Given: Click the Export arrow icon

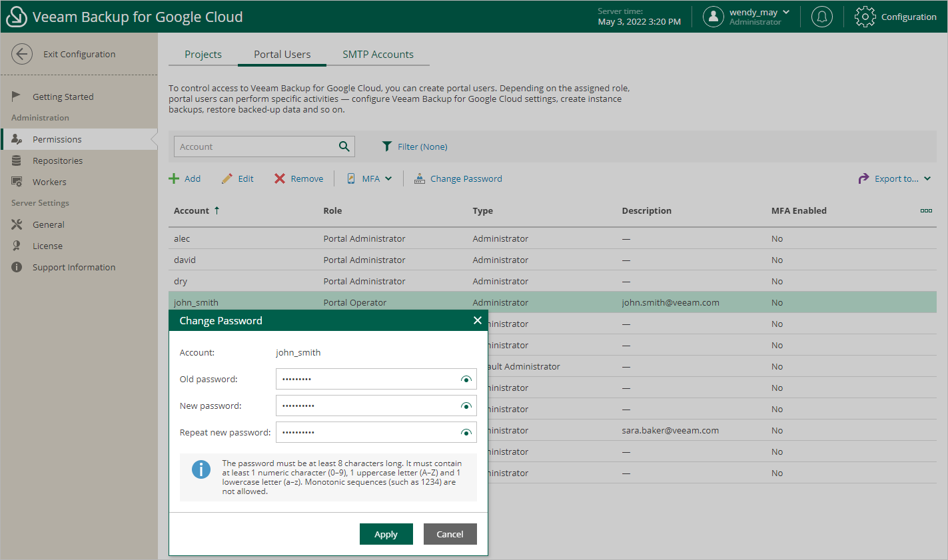Looking at the screenshot, I should tap(864, 178).
